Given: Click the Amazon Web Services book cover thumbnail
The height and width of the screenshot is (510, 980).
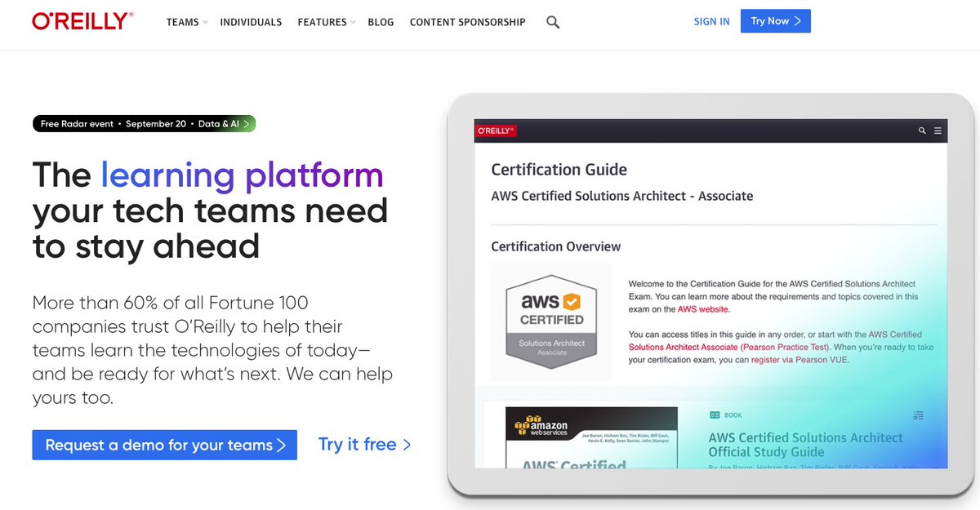Looking at the screenshot, I should (x=591, y=438).
